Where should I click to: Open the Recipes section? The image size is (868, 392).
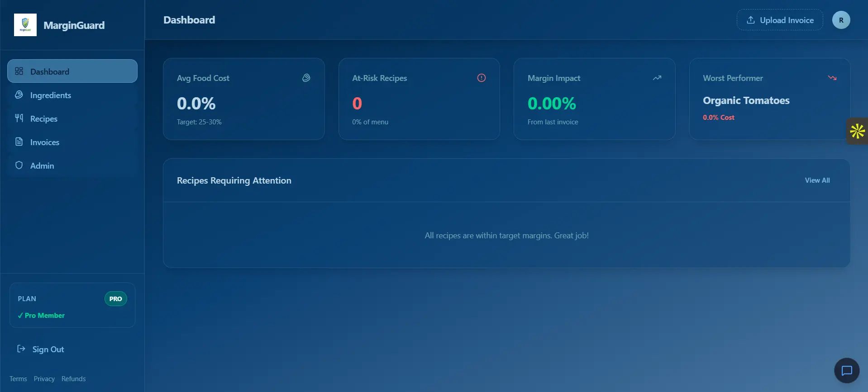click(x=72, y=118)
